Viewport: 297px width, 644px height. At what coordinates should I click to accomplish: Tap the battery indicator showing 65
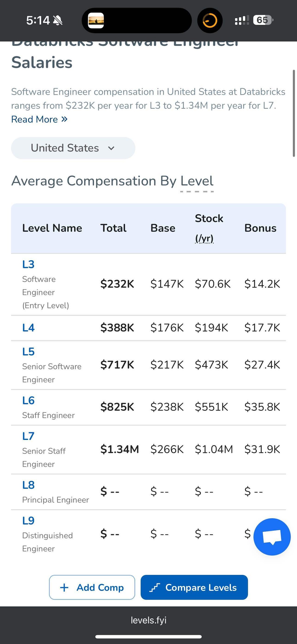tap(263, 20)
